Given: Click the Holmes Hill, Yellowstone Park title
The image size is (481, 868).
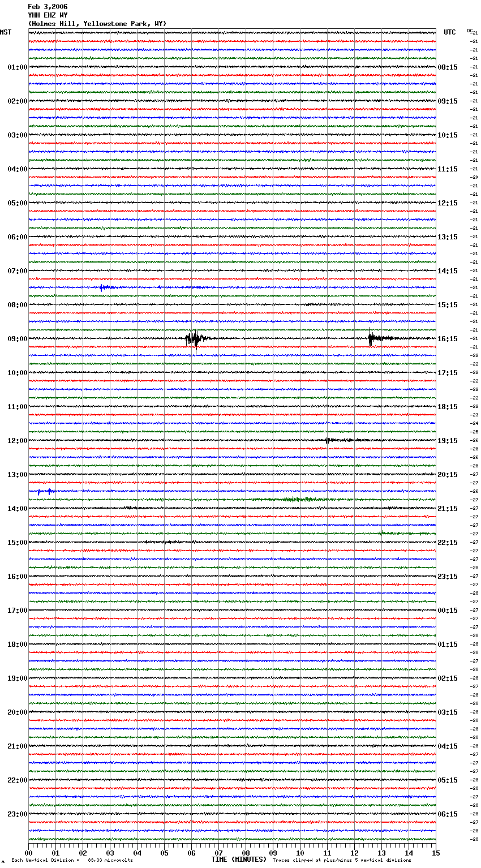Looking at the screenshot, I should pos(97,24).
